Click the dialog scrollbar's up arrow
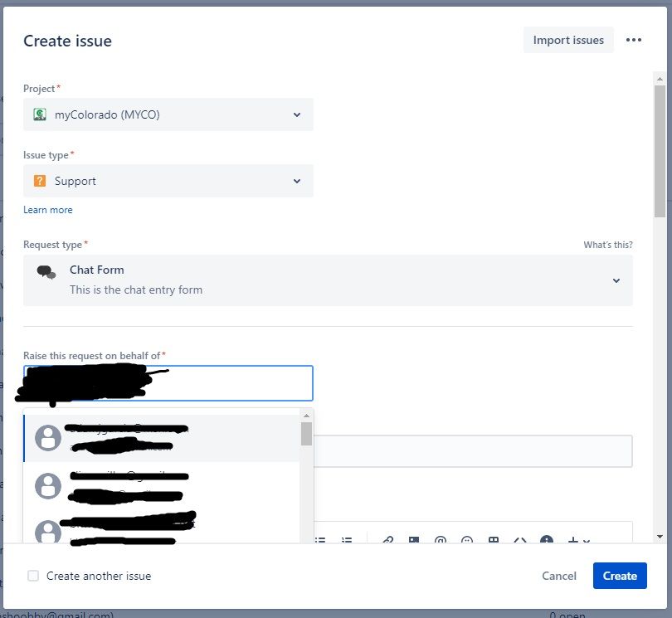672x618 pixels. pos(660,79)
